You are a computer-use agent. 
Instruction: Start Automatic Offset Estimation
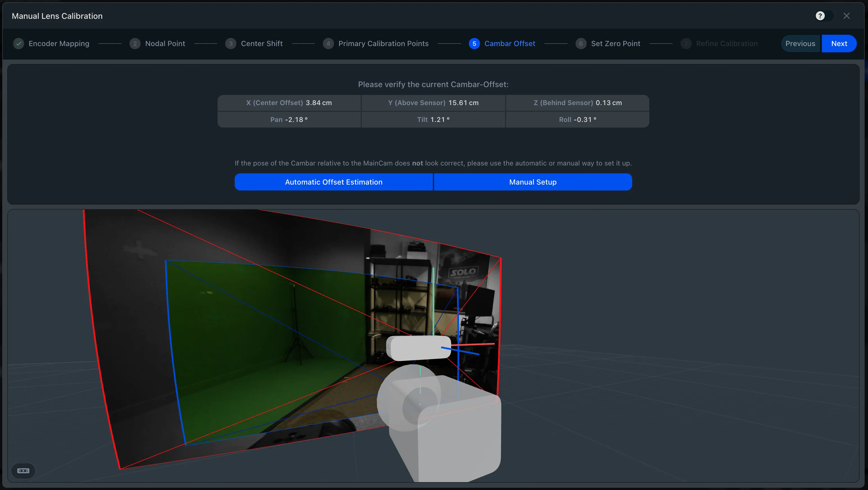[334, 182]
